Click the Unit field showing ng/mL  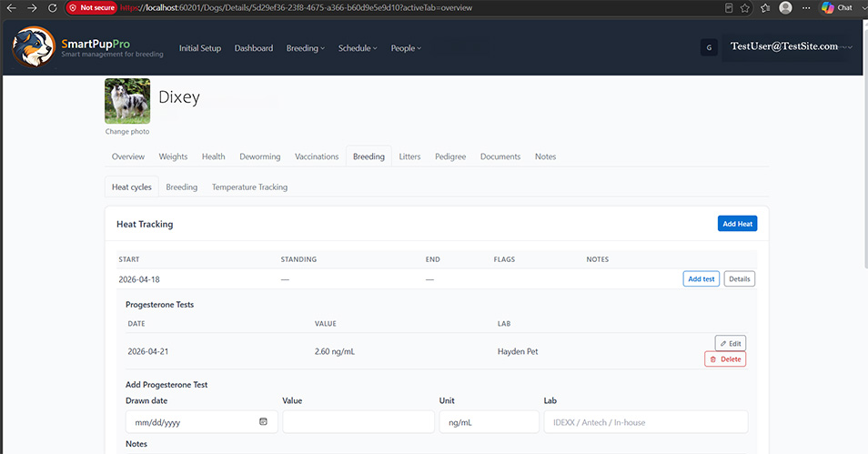click(x=490, y=422)
